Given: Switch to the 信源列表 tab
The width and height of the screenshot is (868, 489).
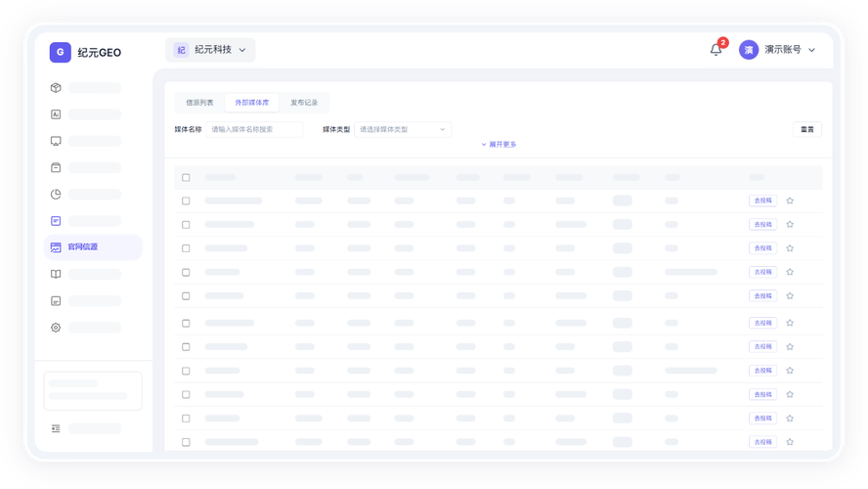Looking at the screenshot, I should (x=199, y=103).
